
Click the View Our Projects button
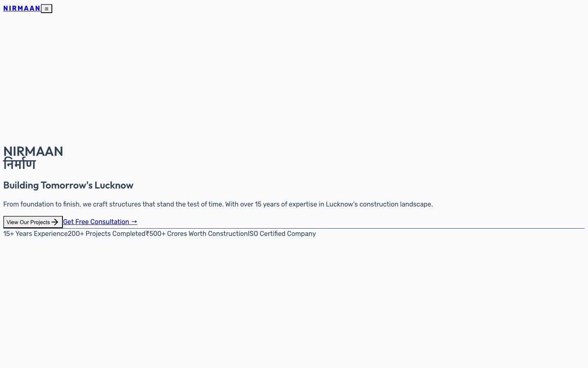pos(33,222)
